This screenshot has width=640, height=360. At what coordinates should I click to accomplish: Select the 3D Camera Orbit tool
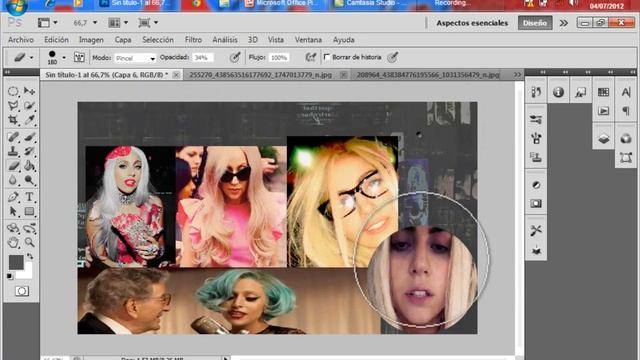29,228
